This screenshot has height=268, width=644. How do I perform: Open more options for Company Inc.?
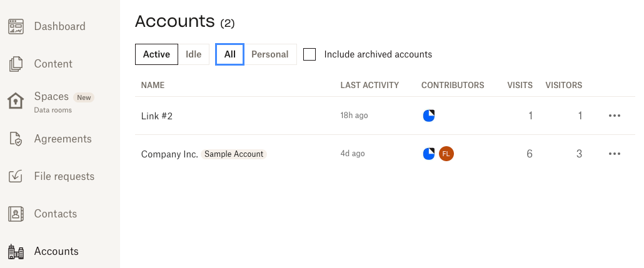click(x=614, y=154)
